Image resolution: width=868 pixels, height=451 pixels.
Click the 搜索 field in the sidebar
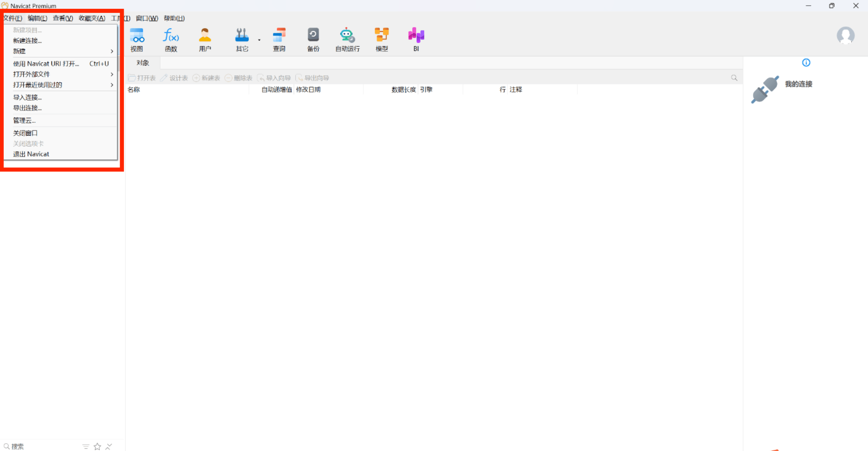[x=41, y=446]
